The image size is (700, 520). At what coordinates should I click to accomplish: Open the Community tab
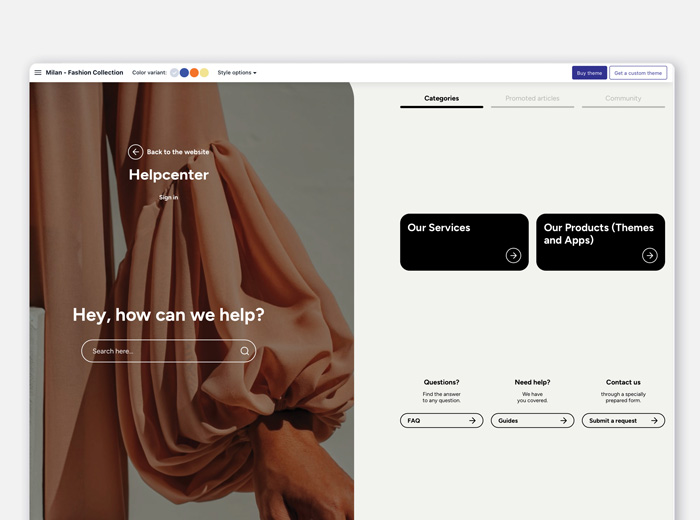pyautogui.click(x=623, y=99)
